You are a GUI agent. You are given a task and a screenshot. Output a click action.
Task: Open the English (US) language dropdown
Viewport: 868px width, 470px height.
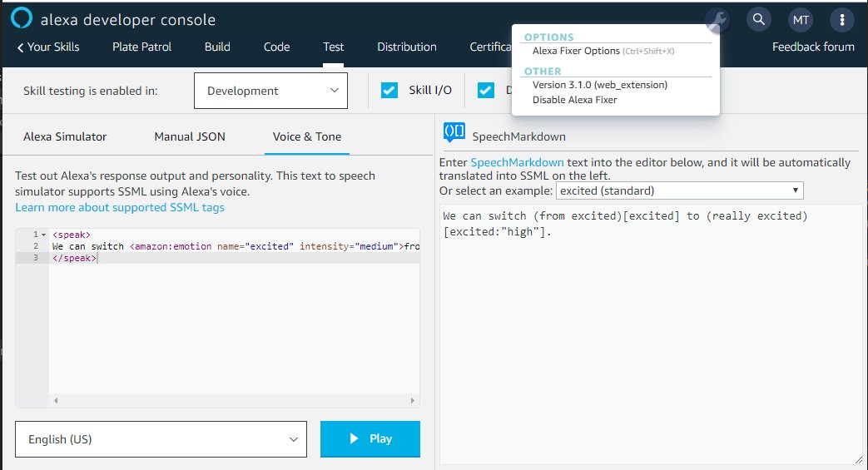pyautogui.click(x=161, y=439)
